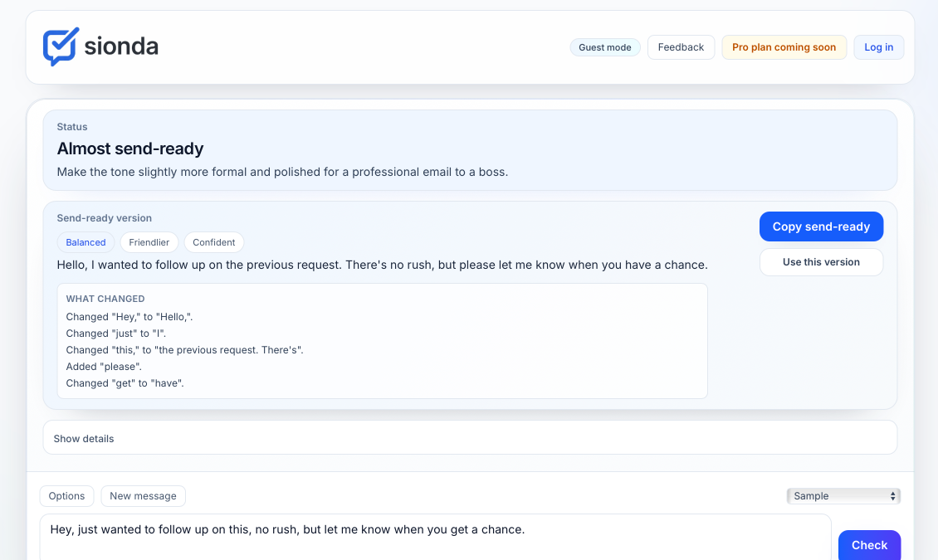938x560 pixels.
Task: Click the sionda checkmark logo icon
Action: click(x=61, y=46)
